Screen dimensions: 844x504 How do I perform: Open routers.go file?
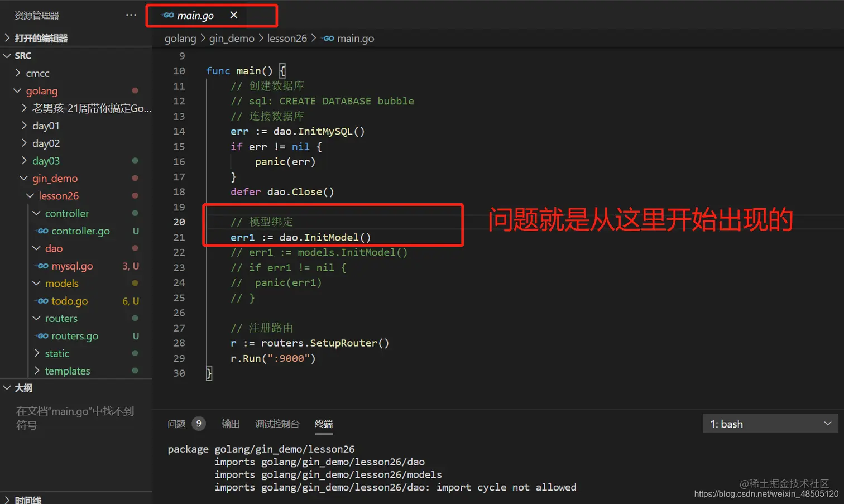coord(75,336)
